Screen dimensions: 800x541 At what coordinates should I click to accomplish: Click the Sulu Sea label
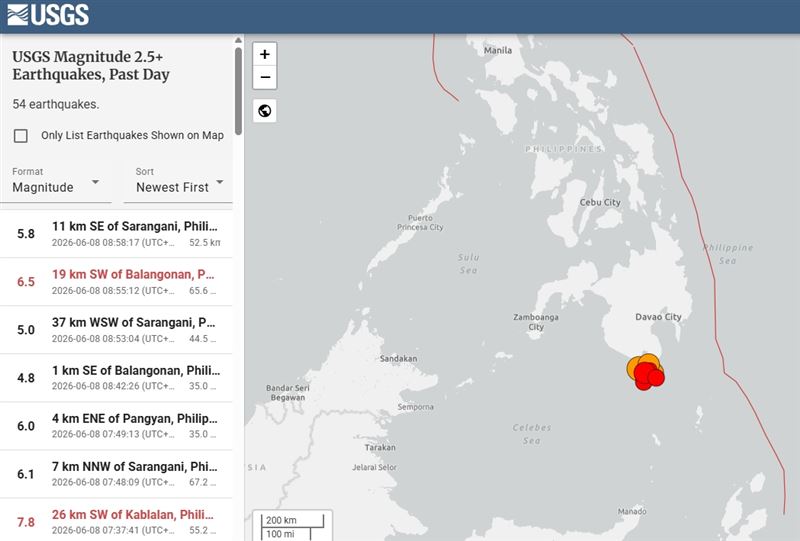[468, 263]
